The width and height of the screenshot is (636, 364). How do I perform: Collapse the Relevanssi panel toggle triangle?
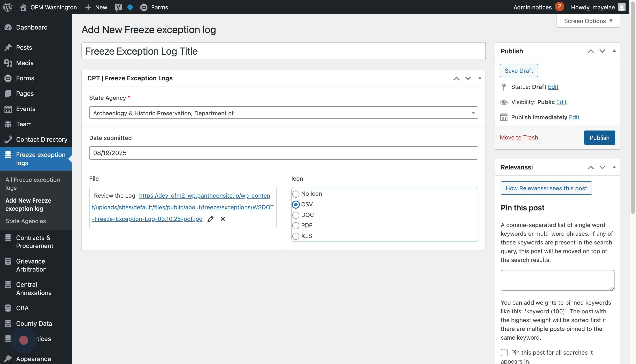point(614,167)
